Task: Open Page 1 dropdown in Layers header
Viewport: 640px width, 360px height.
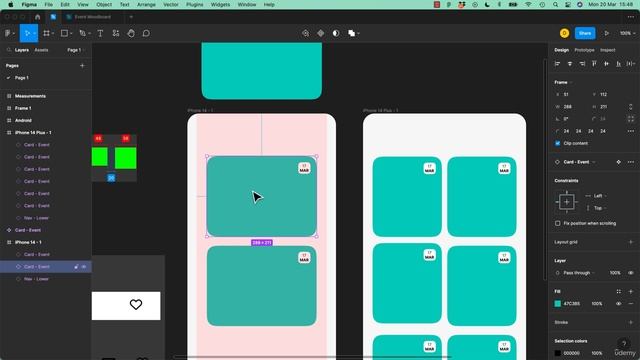Action: tap(76, 50)
